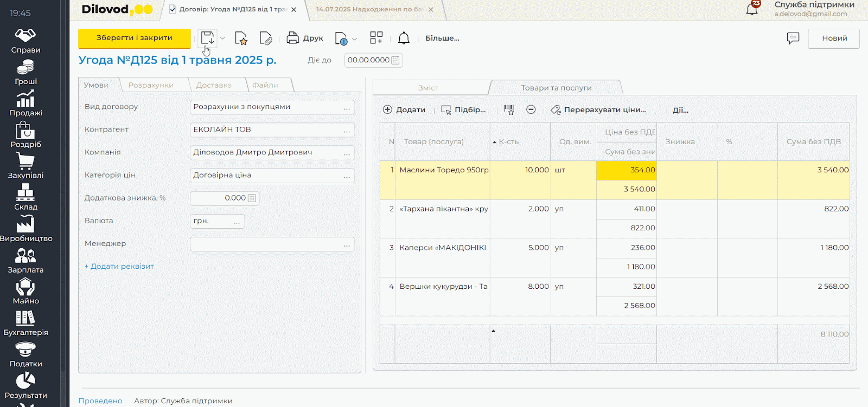Switch to the Зміст tab
This screenshot has height=407, width=868.
428,88
